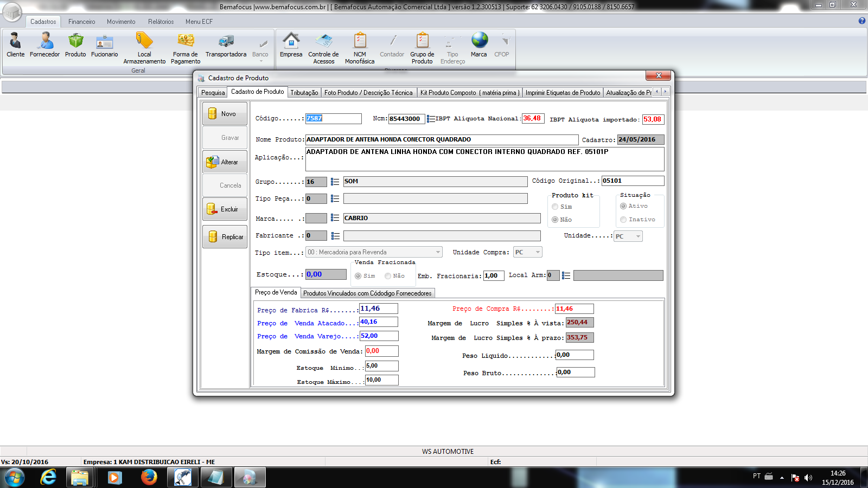Expand the Unidade PC dropdown
This screenshot has height=488, width=868.
click(638, 236)
